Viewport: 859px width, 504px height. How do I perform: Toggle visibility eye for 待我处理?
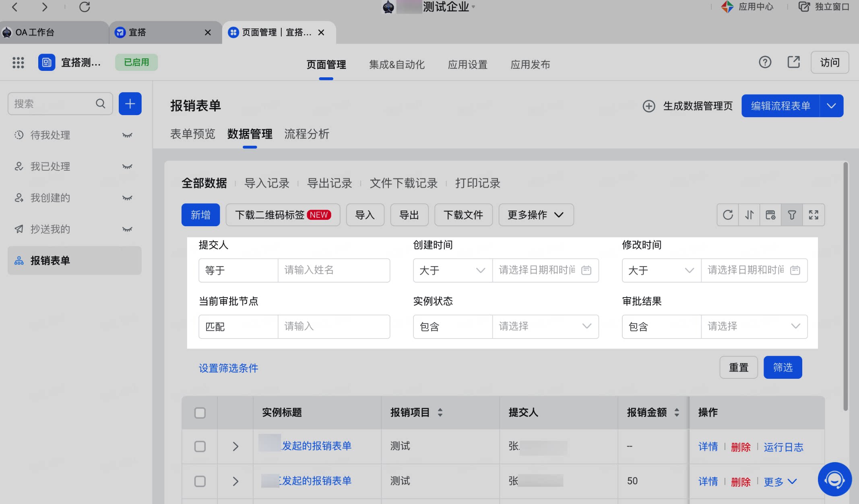point(127,135)
